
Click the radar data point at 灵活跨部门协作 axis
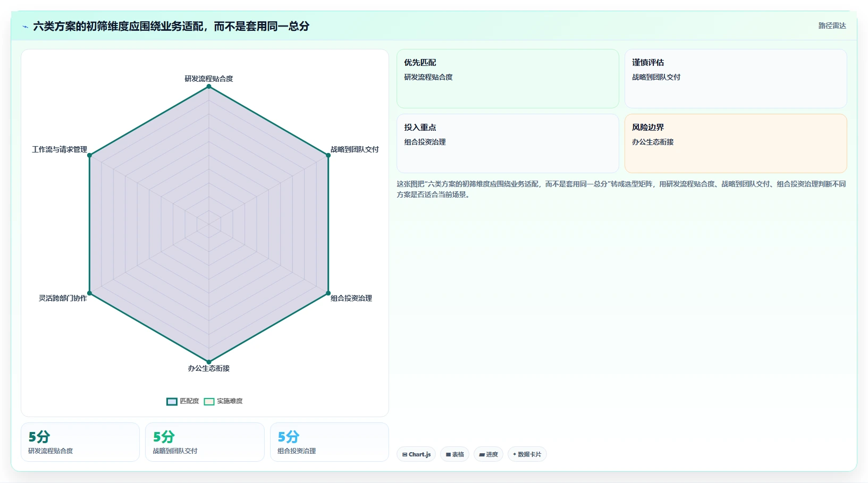[89, 293]
